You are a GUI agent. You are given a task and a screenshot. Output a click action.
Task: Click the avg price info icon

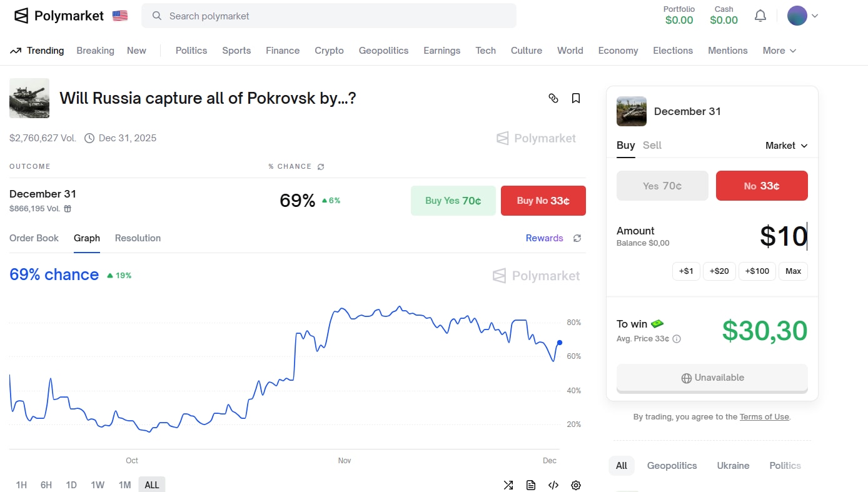click(x=677, y=339)
